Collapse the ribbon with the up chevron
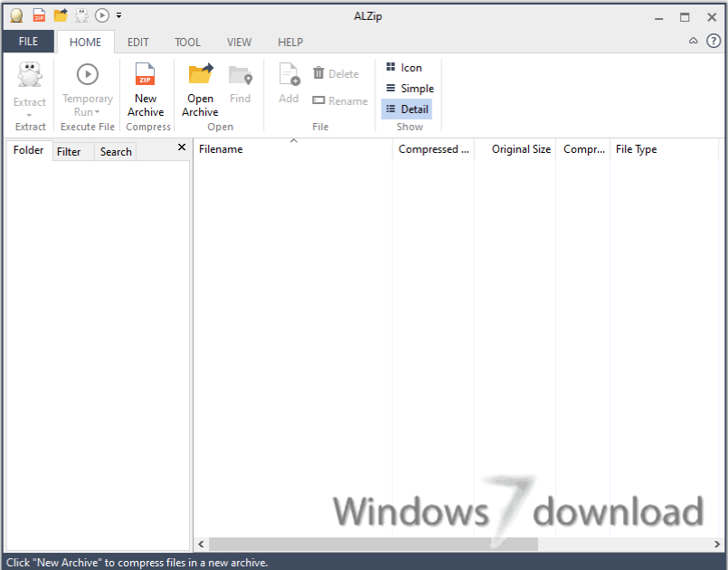Image resolution: width=728 pixels, height=570 pixels. tap(693, 41)
